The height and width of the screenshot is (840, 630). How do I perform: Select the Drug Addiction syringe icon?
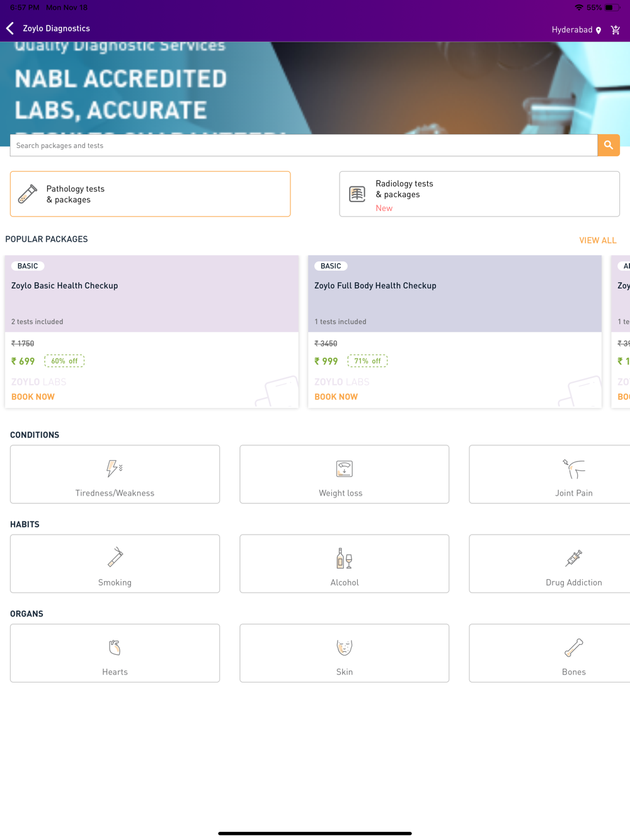[574, 558]
